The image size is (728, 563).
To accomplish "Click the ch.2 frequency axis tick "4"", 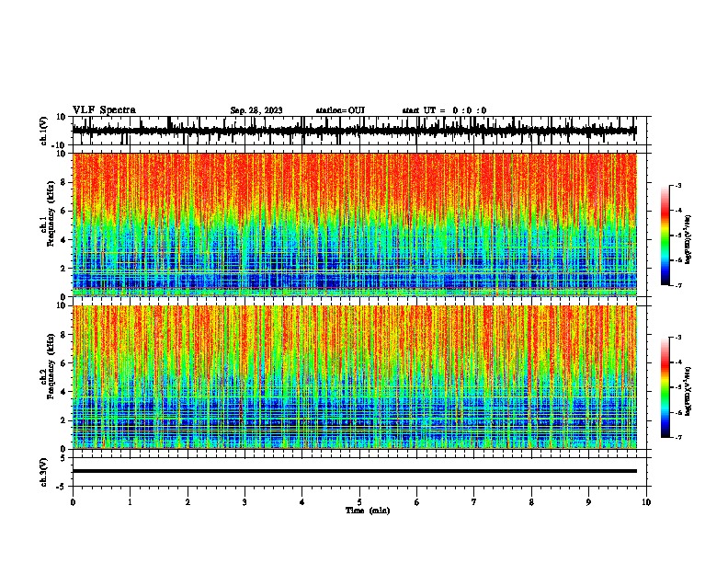I will 63,392.
